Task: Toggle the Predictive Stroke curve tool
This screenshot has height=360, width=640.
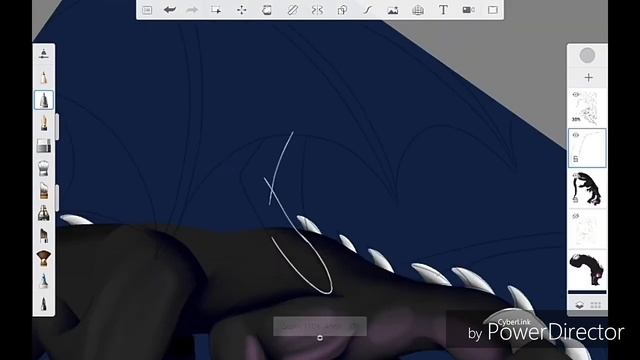Action: click(367, 10)
